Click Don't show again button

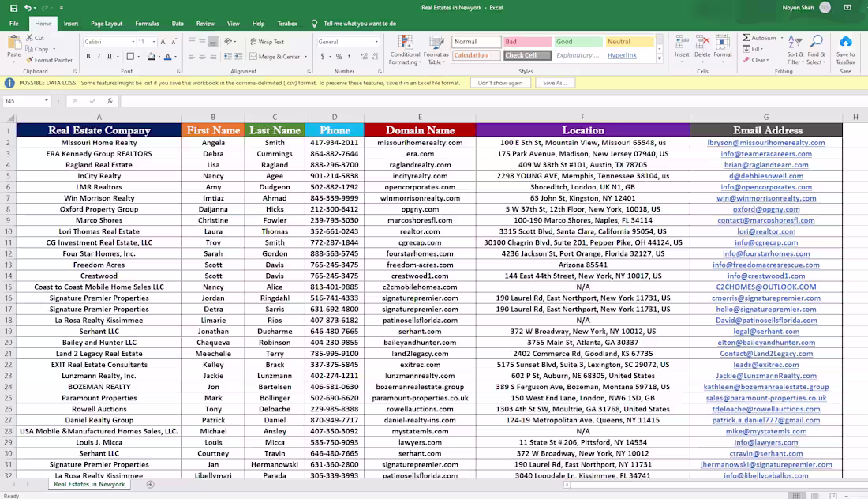click(500, 83)
